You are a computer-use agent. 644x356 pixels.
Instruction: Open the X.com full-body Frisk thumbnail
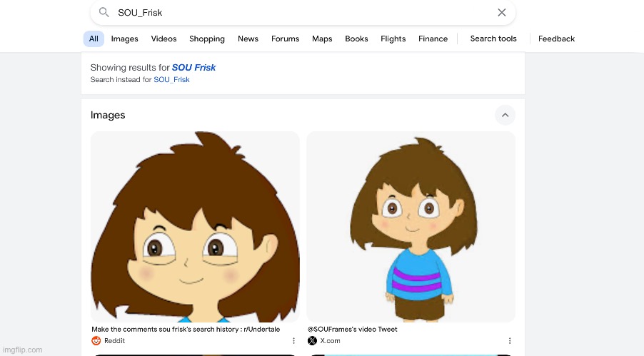click(411, 227)
